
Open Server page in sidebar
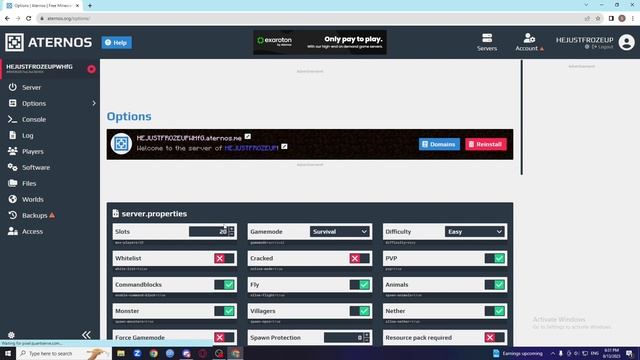pos(31,87)
